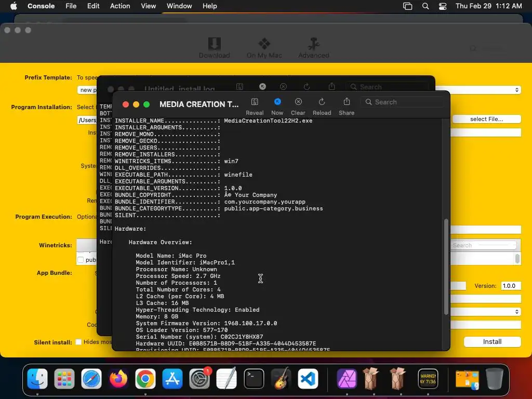
Task: Open the Advanced tab in the yellow window
Action: [313, 48]
